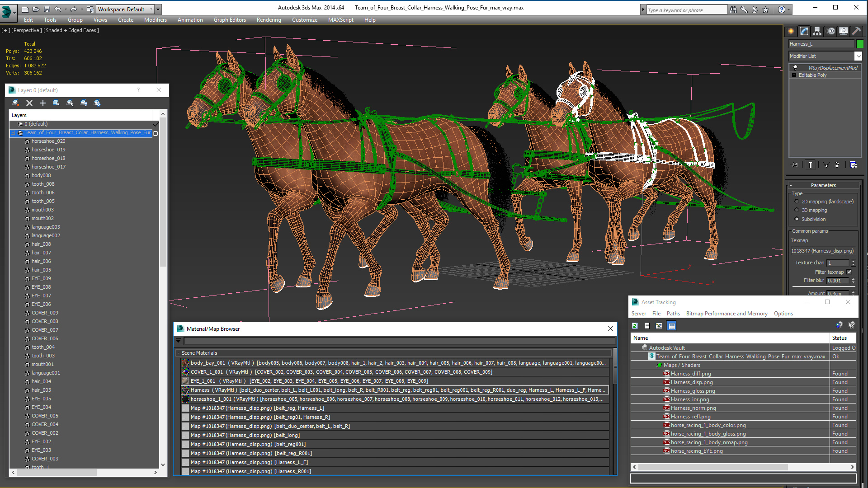
Task: Open the Modifier List dropdown arrow
Action: coord(858,56)
